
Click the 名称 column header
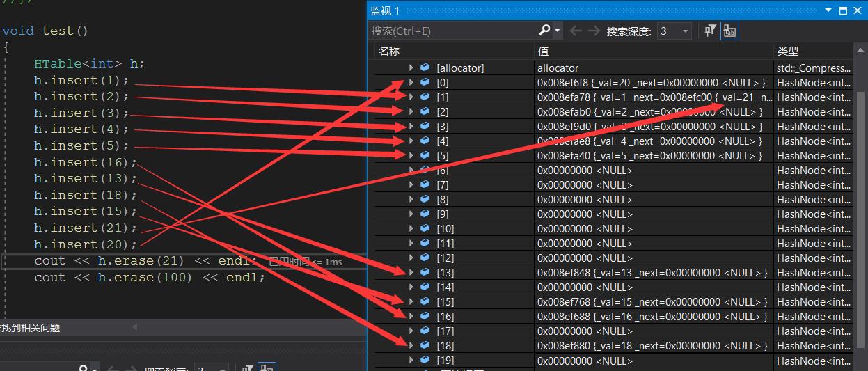coord(390,51)
